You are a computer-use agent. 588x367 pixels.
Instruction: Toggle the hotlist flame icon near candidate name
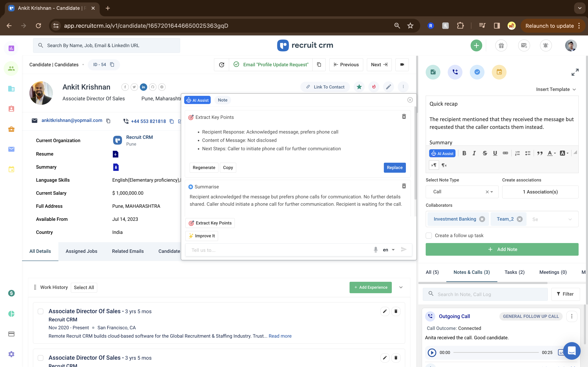pos(374,87)
